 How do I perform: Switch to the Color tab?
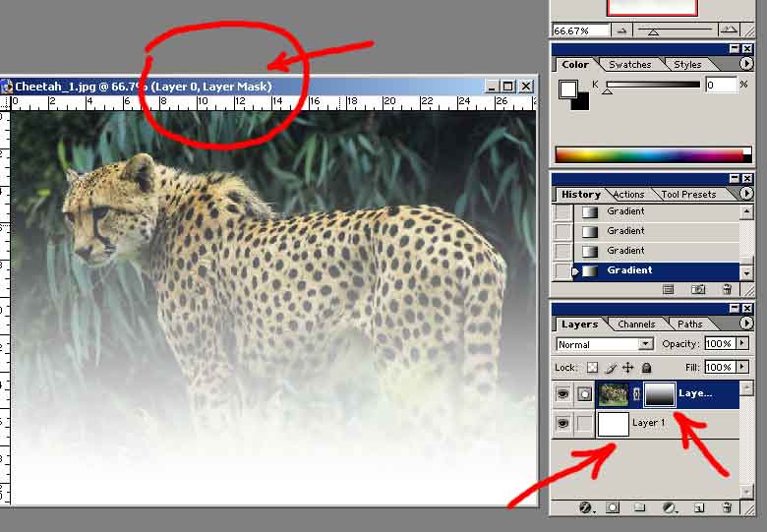575,65
